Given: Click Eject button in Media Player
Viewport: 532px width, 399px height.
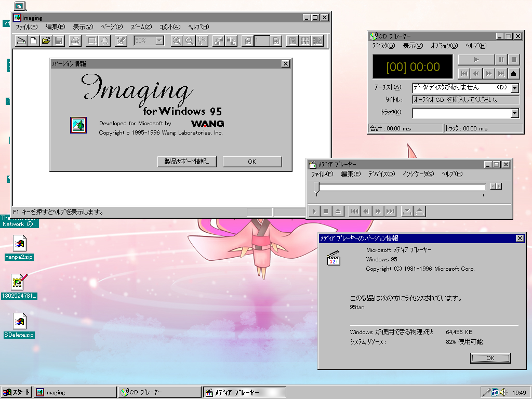Looking at the screenshot, I should 338,211.
